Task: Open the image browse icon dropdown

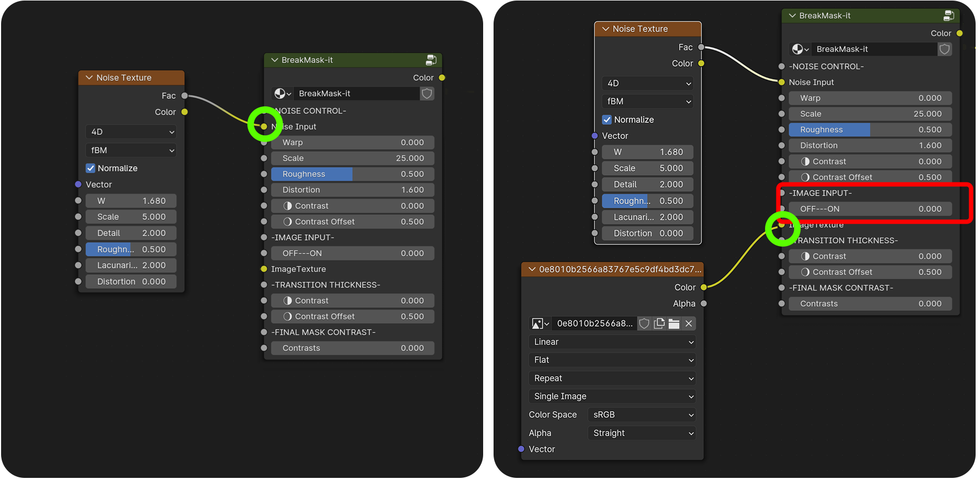Action: click(x=540, y=323)
